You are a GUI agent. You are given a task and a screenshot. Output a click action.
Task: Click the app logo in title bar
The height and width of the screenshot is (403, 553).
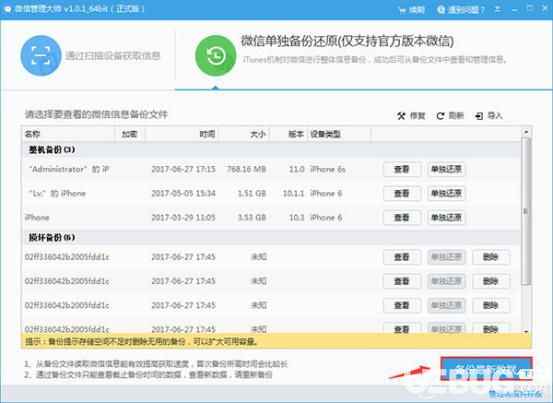pos(7,9)
